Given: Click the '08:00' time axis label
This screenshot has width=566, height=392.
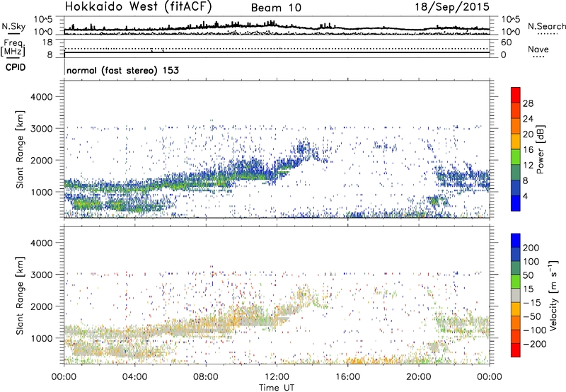Looking at the screenshot, I should pyautogui.click(x=206, y=377).
